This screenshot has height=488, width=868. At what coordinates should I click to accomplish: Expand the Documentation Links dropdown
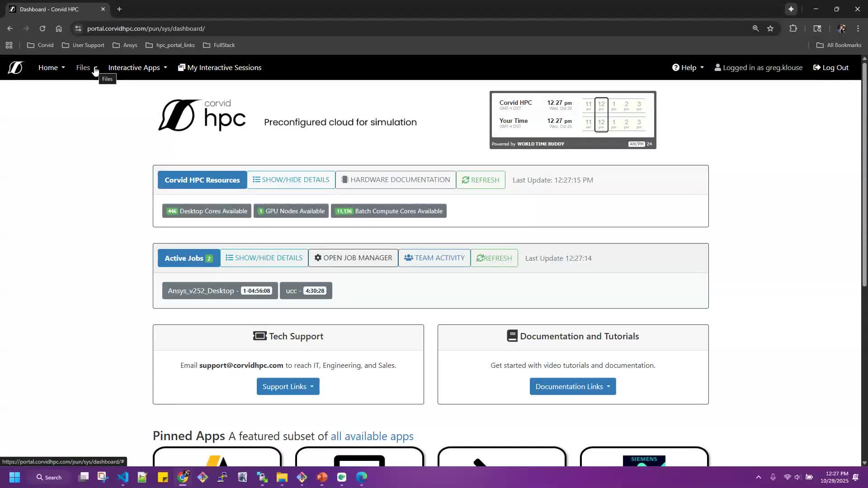click(573, 386)
